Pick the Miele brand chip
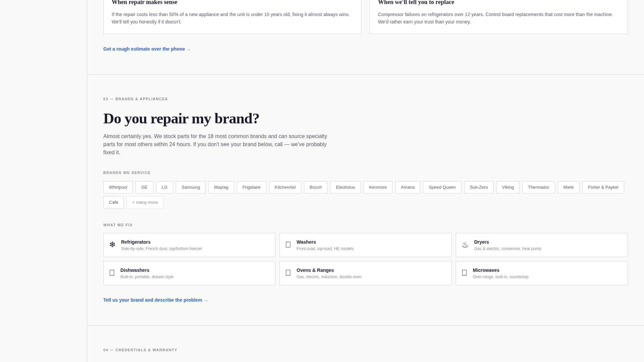This screenshot has width=644, height=362. pos(569,187)
